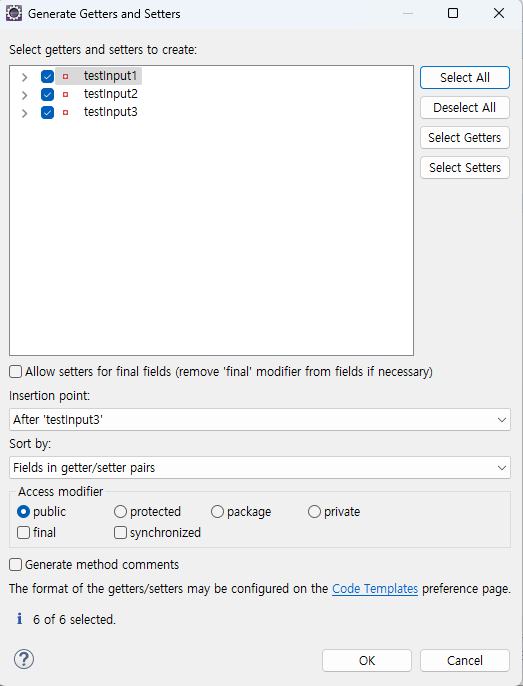
Task: Expand the testInput3 tree node
Action: 25,113
